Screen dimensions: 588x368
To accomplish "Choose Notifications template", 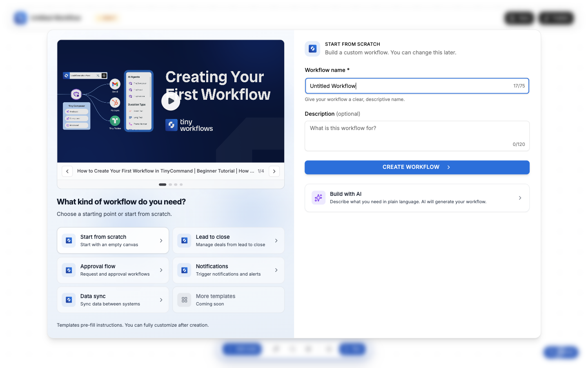I will [228, 270].
